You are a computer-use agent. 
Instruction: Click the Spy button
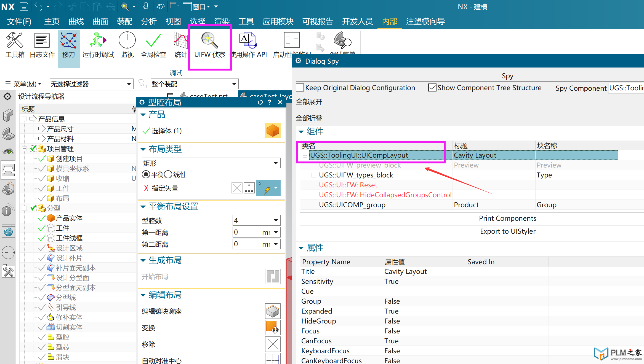pos(470,76)
